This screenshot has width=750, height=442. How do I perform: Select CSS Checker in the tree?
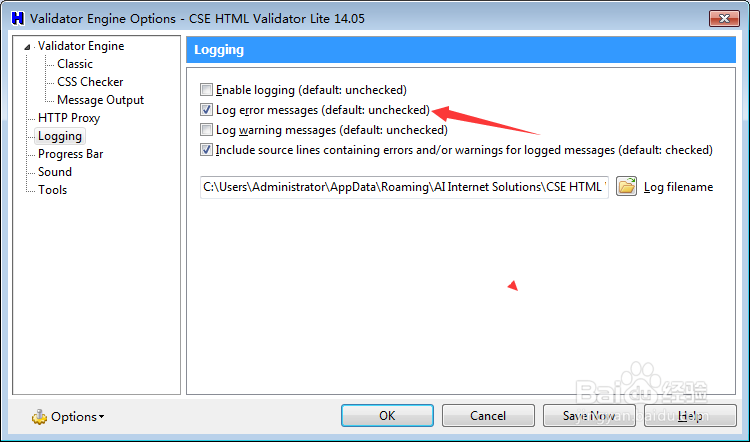[90, 82]
